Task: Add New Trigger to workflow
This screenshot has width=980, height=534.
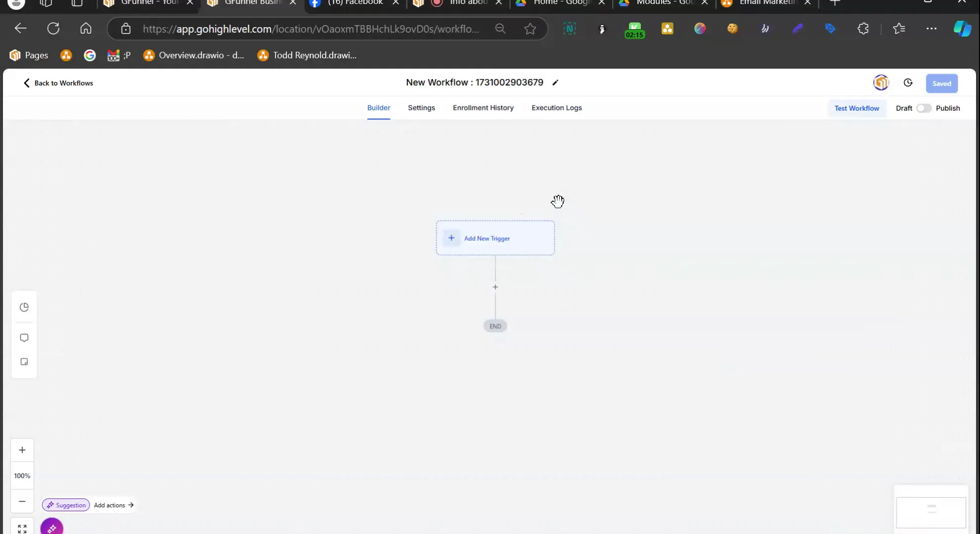Action: [495, 238]
